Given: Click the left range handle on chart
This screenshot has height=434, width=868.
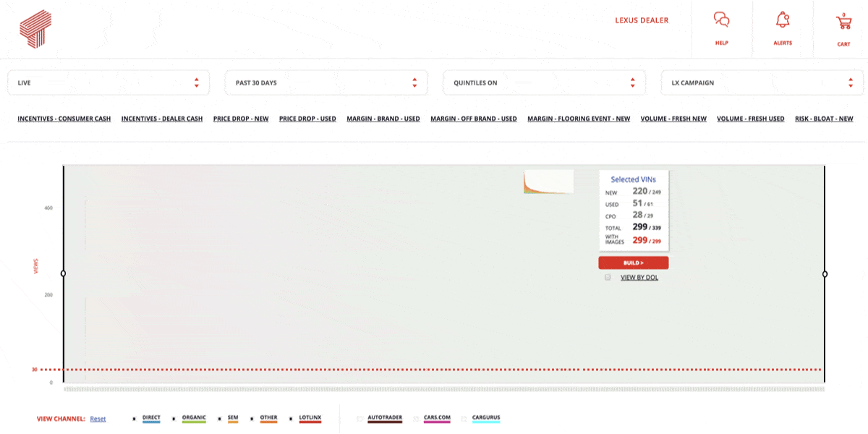Looking at the screenshot, I should coord(64,273).
